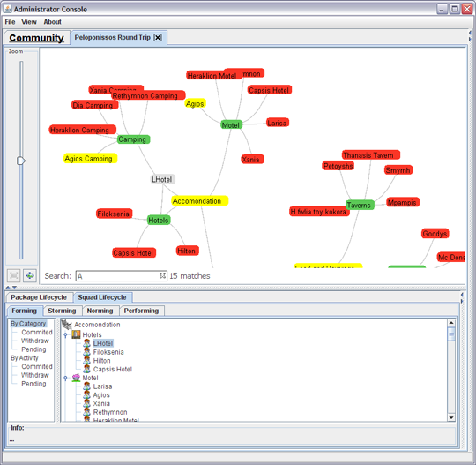Viewport: 476px width, 465px height.
Task: Click the pan arrows icon below the zoom slider
Action: pos(30,275)
